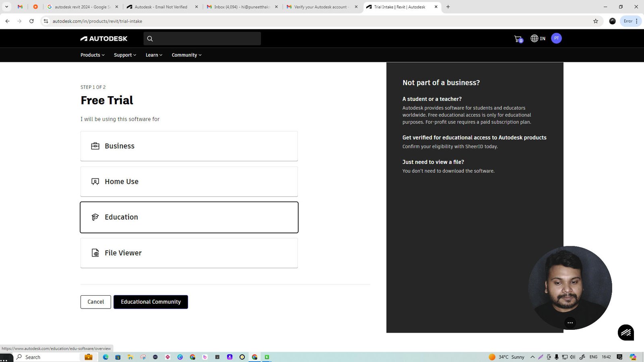Select the File Viewer option card
This screenshot has width=644, height=362.
tap(189, 253)
